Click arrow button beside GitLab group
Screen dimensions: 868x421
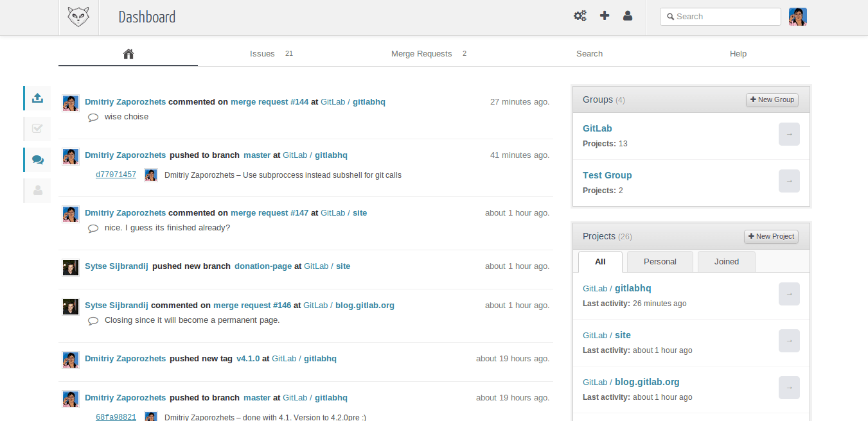[789, 134]
